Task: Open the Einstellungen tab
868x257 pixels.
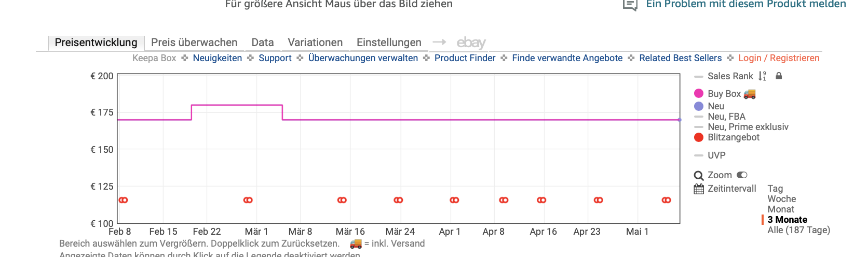Action: [389, 42]
